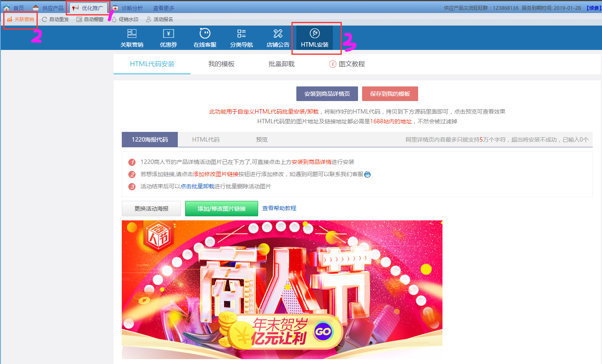602x364 pixels.
Task: Click the 更换活动海报 button
Action: [151, 209]
